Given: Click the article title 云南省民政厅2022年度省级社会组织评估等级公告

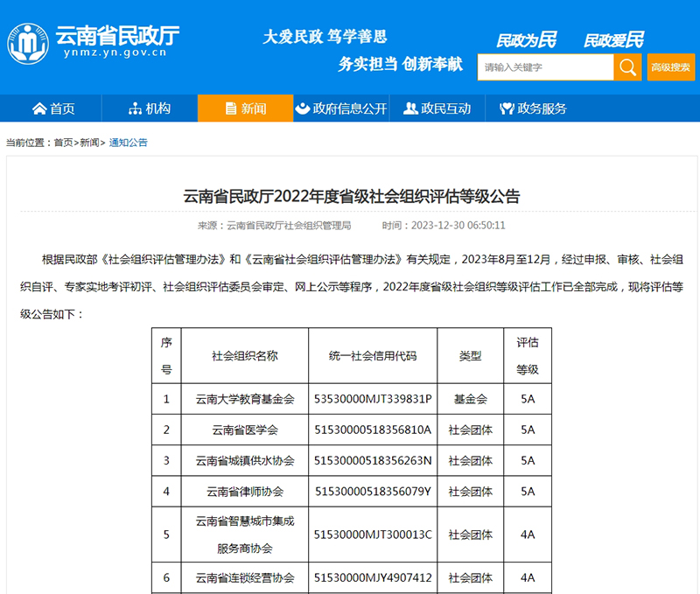Looking at the screenshot, I should (x=352, y=196).
